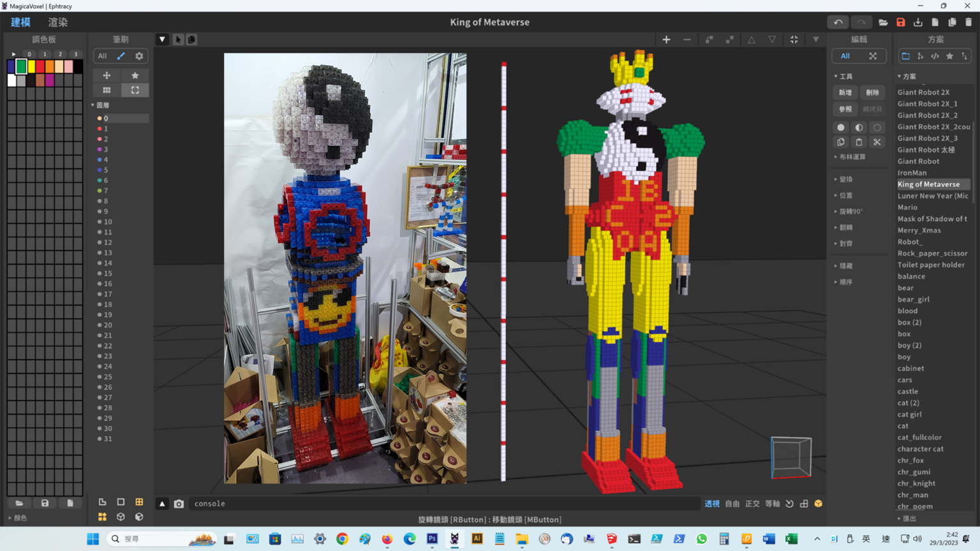Take a screenshot with camera icon
This screenshot has width=980, height=551.
click(179, 504)
